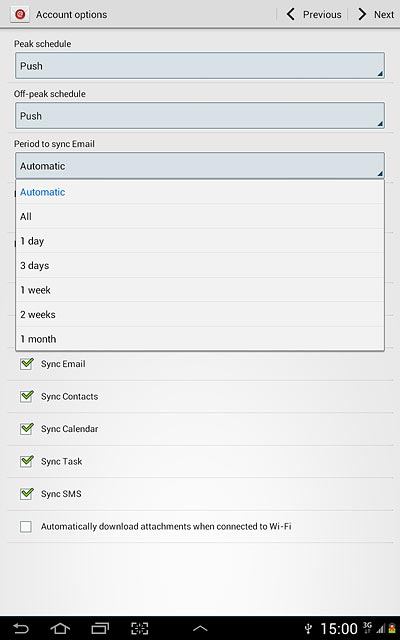This screenshot has height=640, width=400.
Task: Uncheck the Sync Calendar checkbox
Action: 27,429
